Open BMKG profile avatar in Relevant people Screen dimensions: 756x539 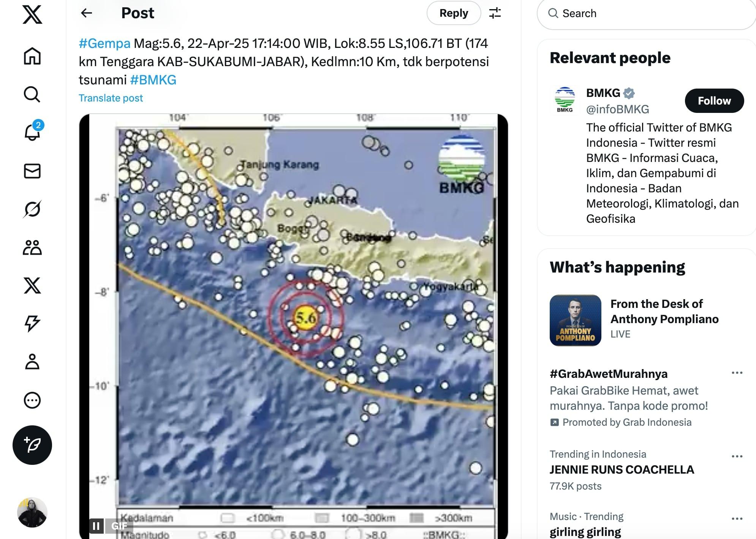click(x=565, y=100)
